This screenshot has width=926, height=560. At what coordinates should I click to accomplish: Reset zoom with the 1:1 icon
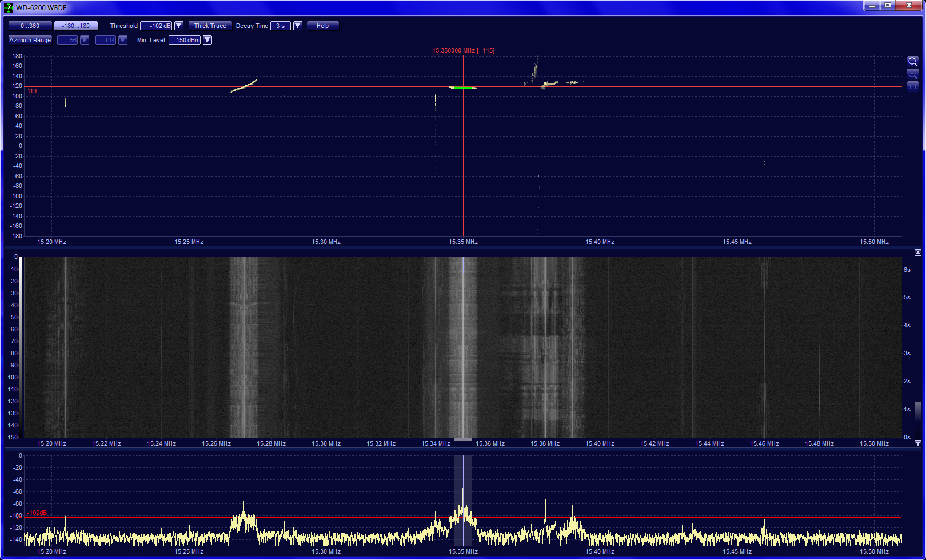(x=913, y=86)
